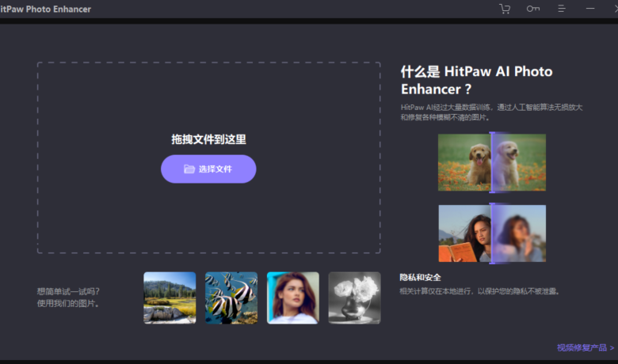
Task: Click the 隐私和安全 heading
Action: tap(420, 278)
